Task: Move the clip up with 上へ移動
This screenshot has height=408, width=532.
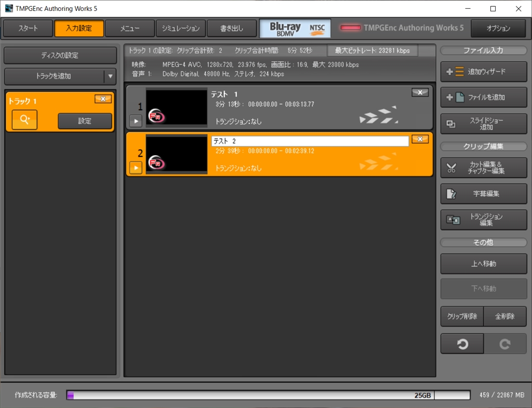Action: [x=484, y=264]
